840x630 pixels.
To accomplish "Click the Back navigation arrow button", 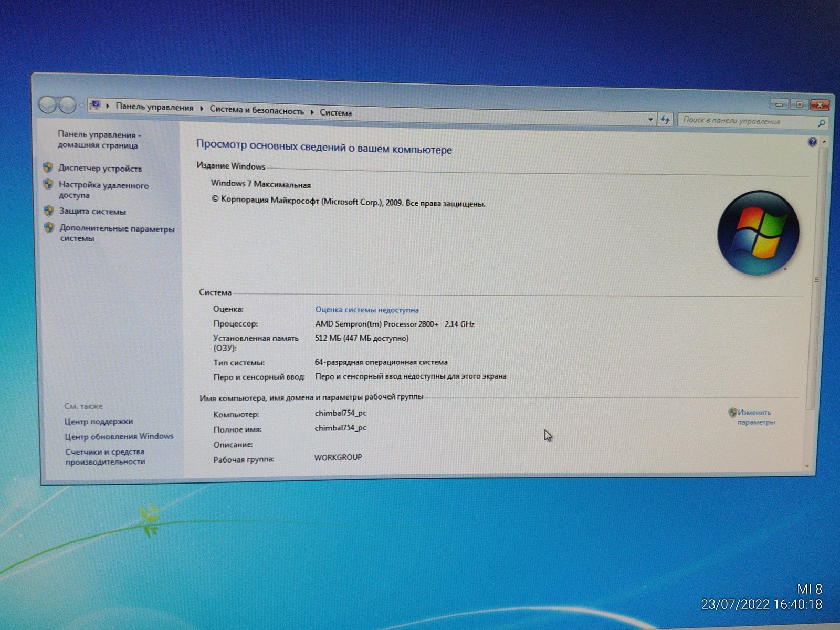I will 48,105.
